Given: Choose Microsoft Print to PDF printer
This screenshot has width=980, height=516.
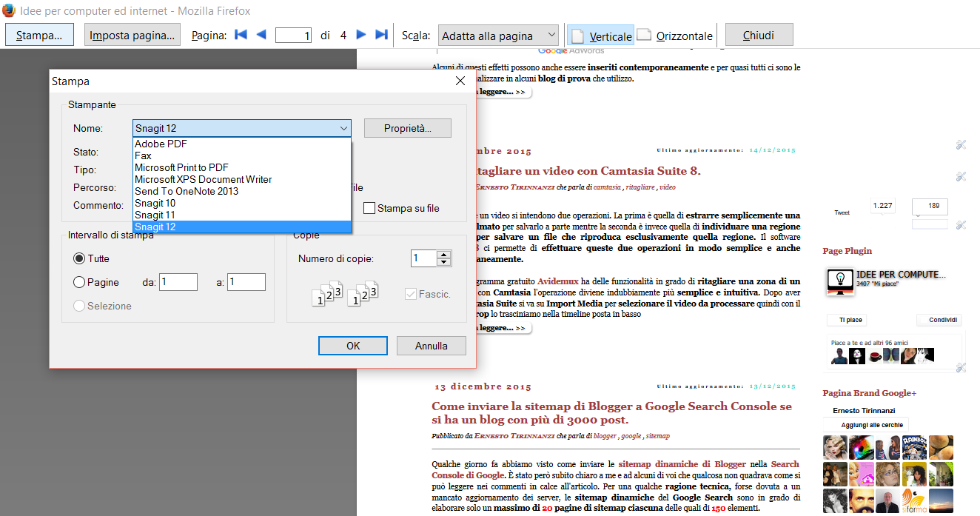Looking at the screenshot, I should click(x=241, y=167).
